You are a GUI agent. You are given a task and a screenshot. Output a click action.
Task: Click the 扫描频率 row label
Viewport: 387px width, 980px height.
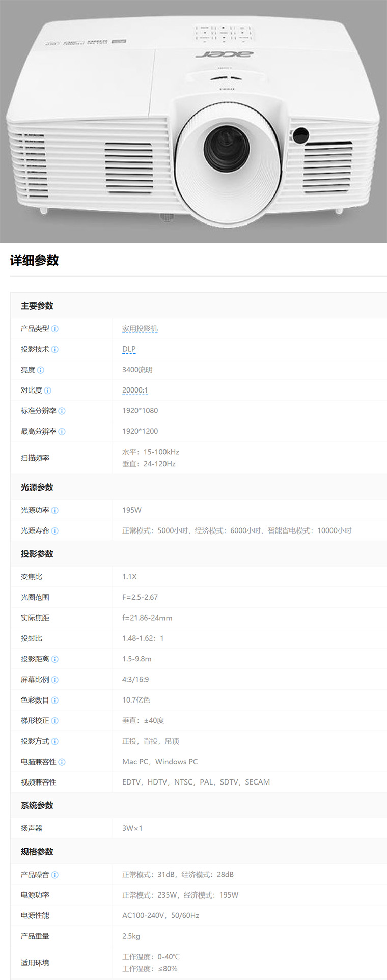pos(35,458)
